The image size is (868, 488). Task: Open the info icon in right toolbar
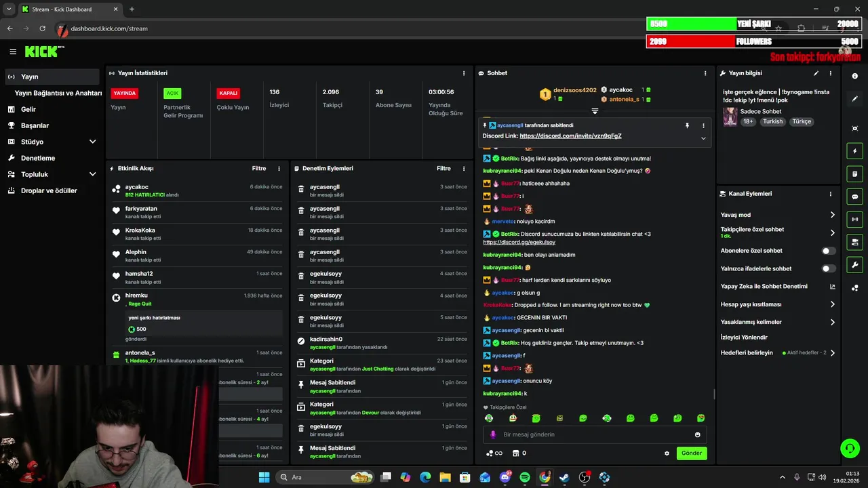pos(854,77)
